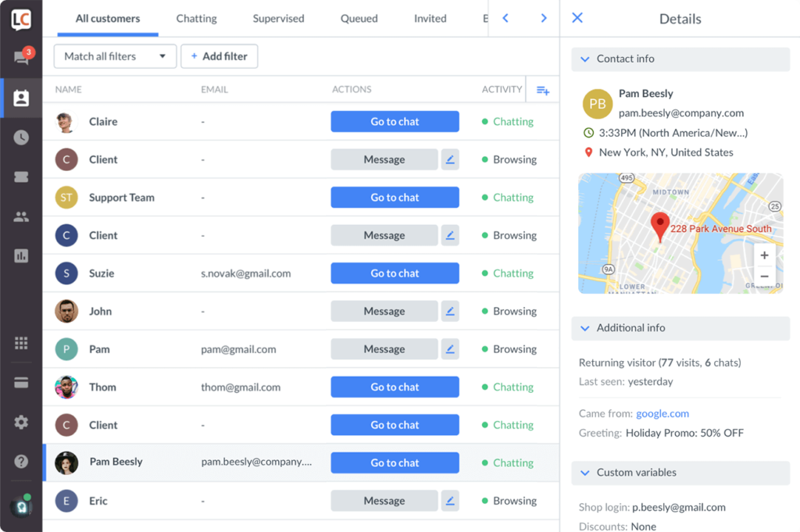Go to chat with Suzie
The height and width of the screenshot is (532, 800).
click(395, 273)
